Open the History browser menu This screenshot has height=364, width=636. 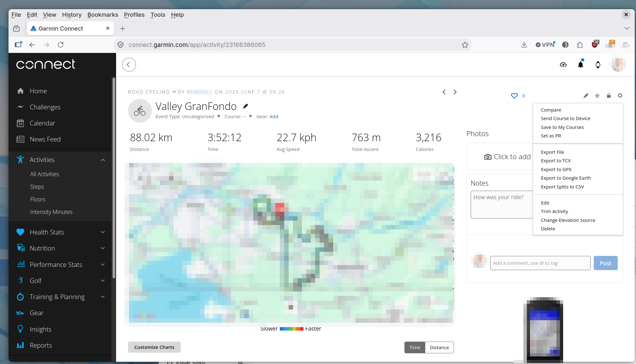tap(72, 15)
